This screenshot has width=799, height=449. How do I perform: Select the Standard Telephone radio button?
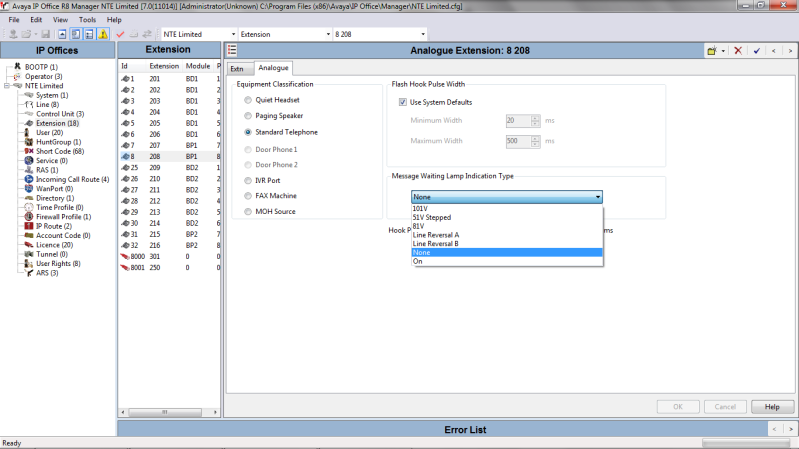click(x=248, y=132)
